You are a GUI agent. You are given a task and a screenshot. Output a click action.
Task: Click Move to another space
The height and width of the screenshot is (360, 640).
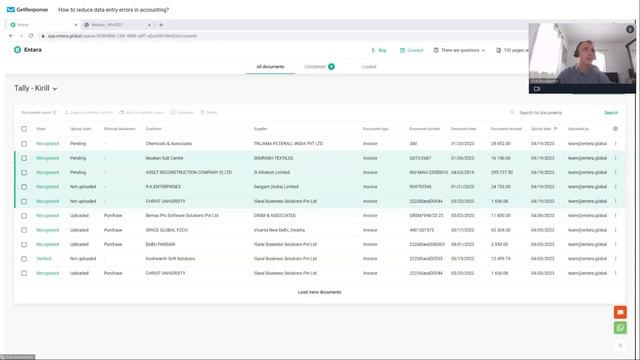[x=141, y=112]
